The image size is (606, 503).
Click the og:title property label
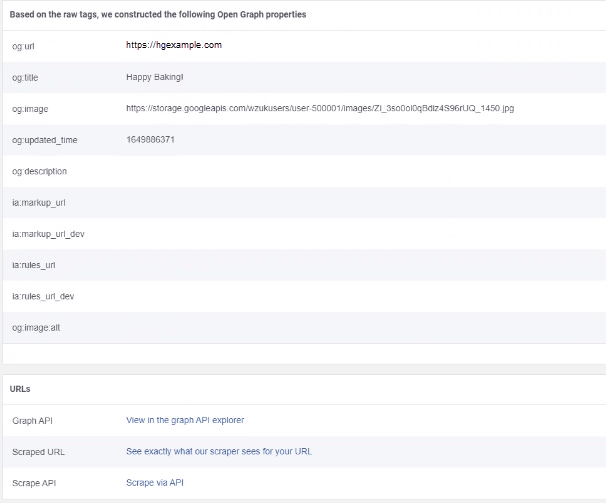24,77
